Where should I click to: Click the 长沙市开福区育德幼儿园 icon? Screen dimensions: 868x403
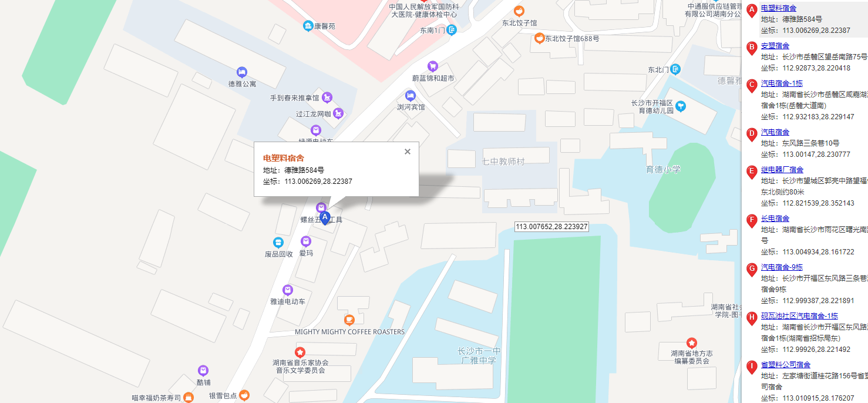pos(681,106)
